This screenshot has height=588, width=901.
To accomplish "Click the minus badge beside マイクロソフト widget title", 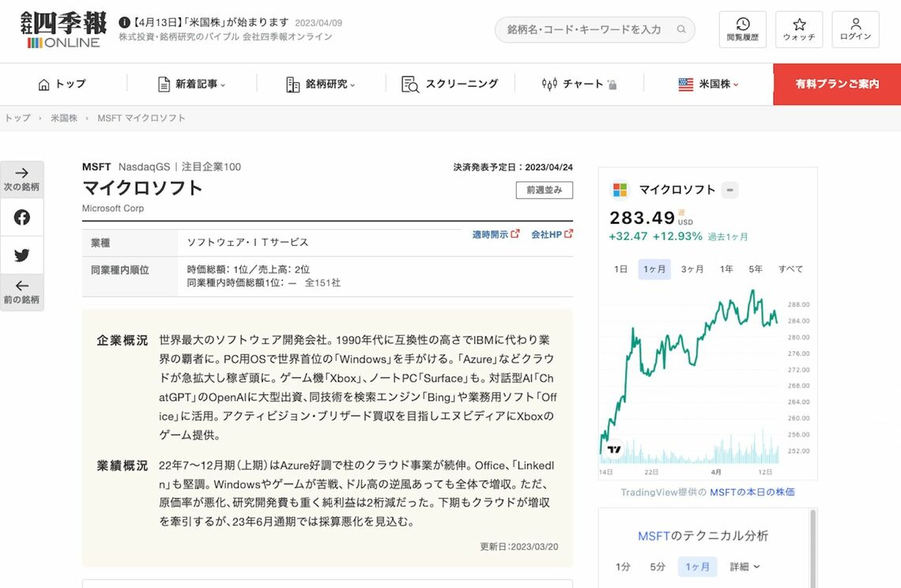I will [729, 190].
